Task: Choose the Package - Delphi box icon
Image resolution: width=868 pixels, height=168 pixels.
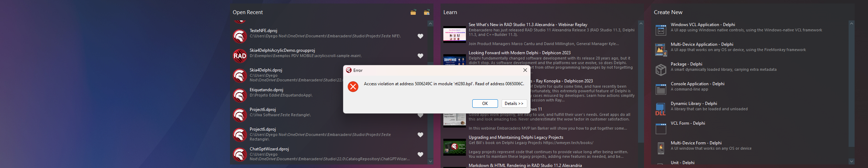Action: pos(661,70)
